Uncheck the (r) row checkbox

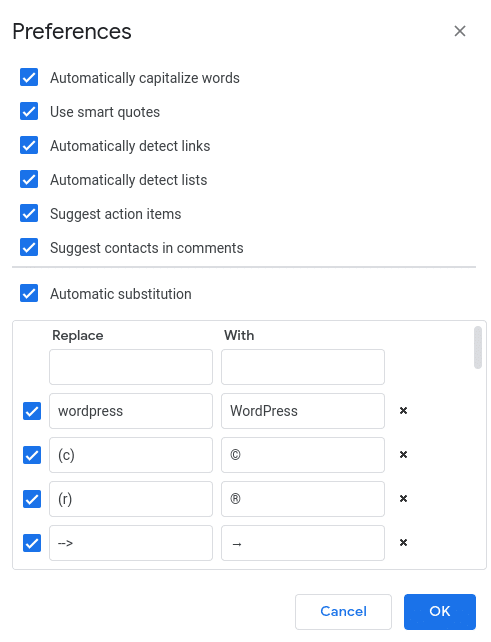point(32,499)
